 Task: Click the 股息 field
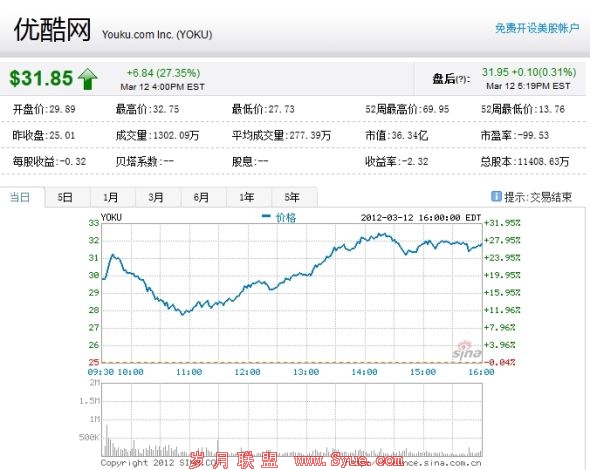point(250,162)
